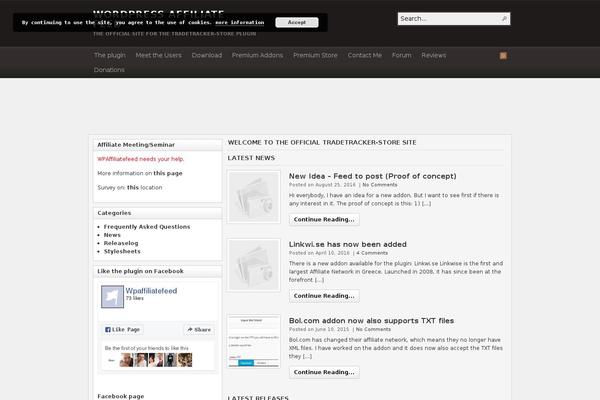Click the Linkwi.se post thumbnail
Image resolution: width=600 pixels, height=400 pixels.
[x=254, y=265]
